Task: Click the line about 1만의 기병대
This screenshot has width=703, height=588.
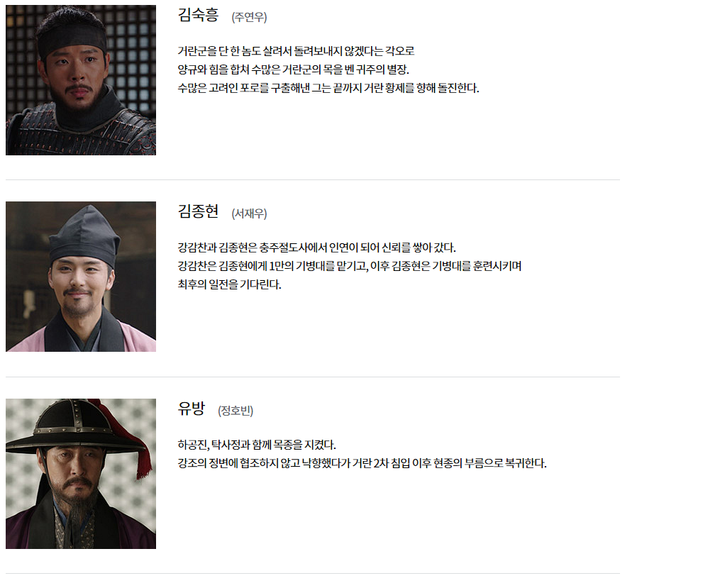Action: click(350, 266)
